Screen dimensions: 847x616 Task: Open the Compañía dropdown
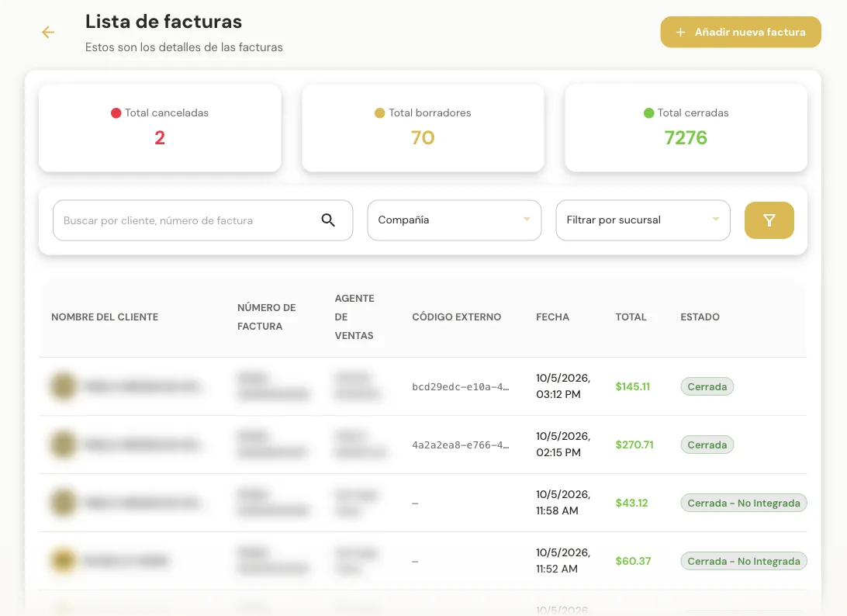click(455, 220)
